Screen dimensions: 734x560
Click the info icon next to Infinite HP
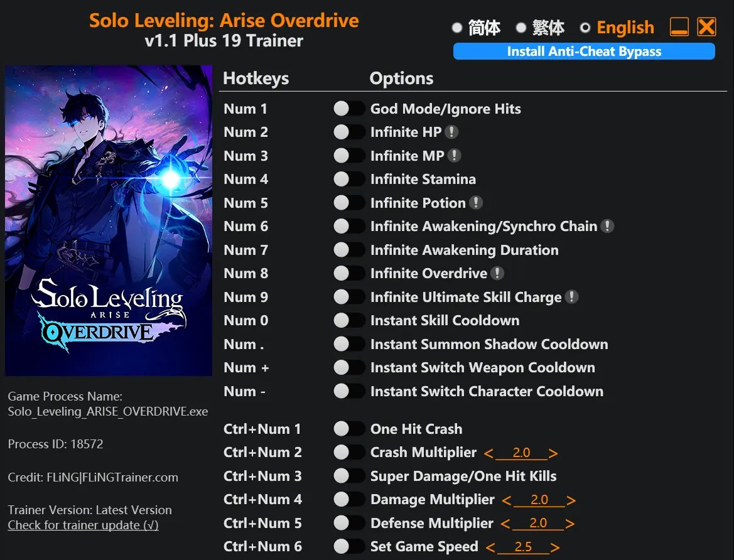[x=451, y=132]
